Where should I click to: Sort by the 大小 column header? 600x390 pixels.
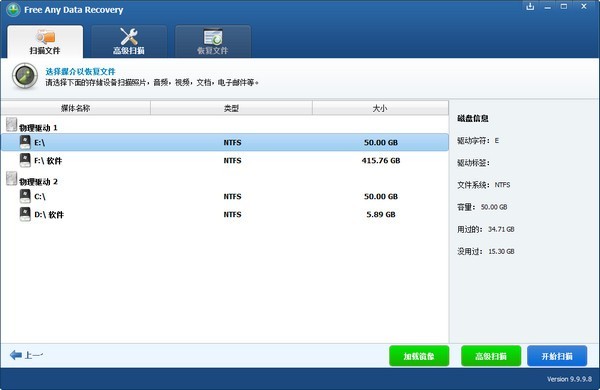pyautogui.click(x=380, y=108)
